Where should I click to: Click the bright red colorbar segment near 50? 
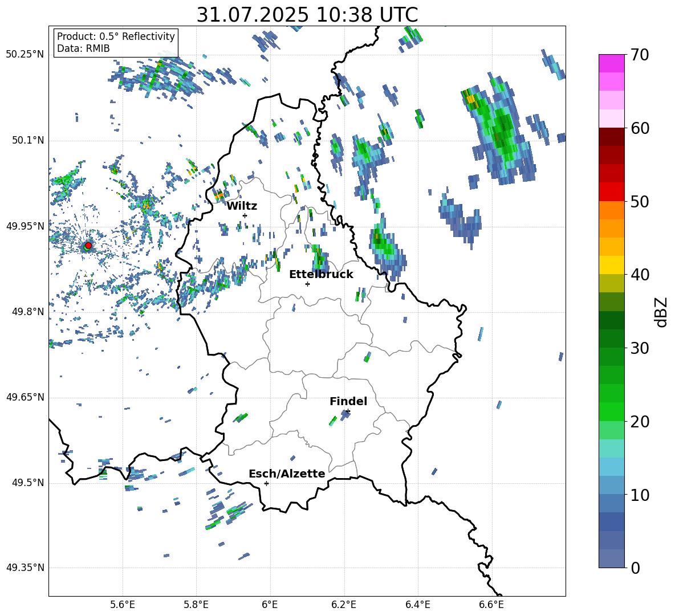[x=612, y=192]
